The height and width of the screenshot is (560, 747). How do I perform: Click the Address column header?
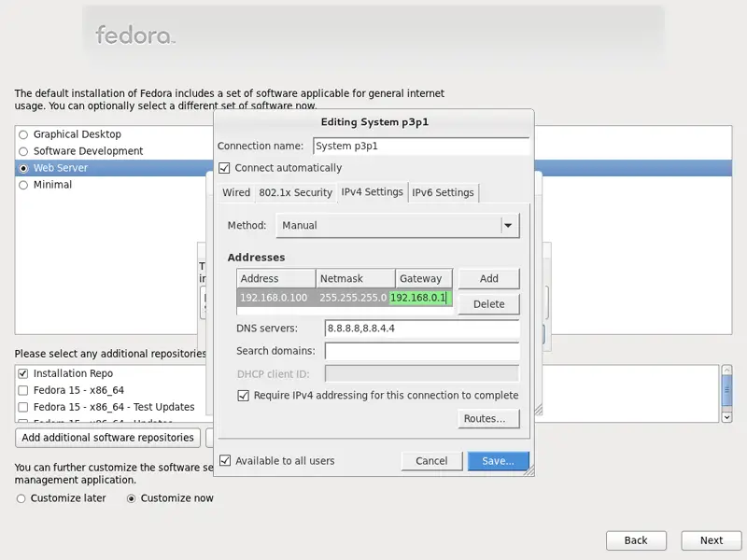pos(276,278)
